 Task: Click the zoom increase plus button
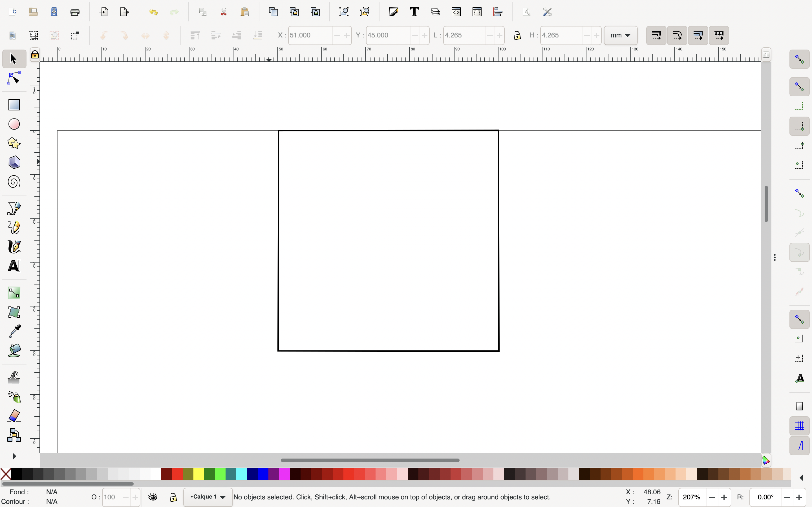pos(724,497)
